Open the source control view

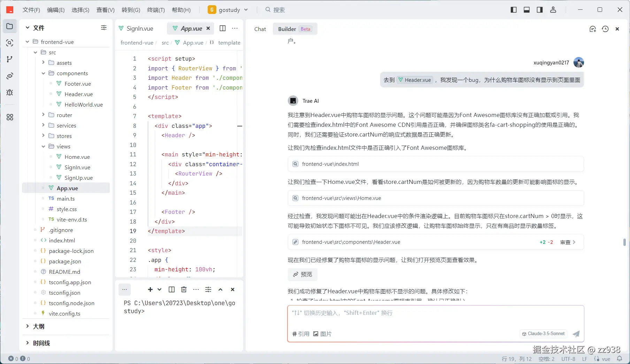coord(10,59)
